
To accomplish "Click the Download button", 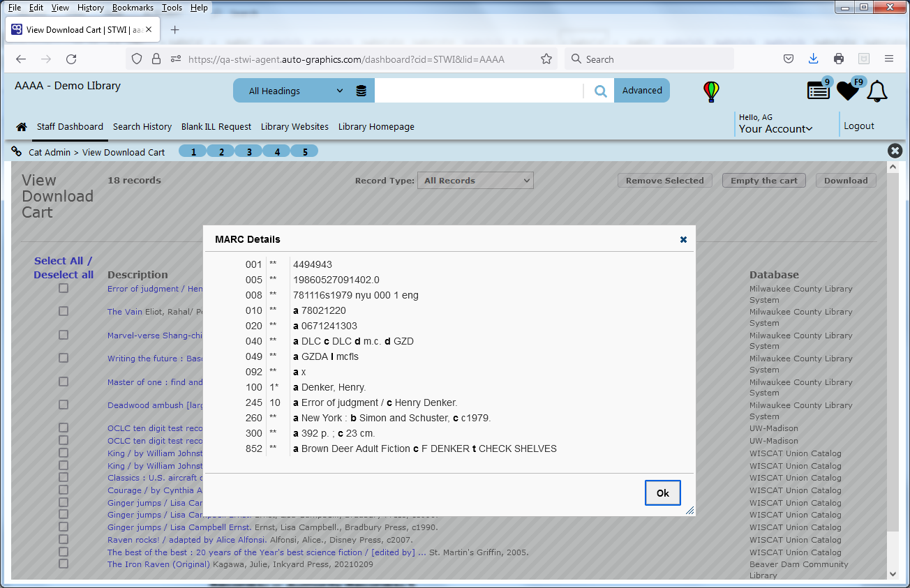I will (x=846, y=181).
